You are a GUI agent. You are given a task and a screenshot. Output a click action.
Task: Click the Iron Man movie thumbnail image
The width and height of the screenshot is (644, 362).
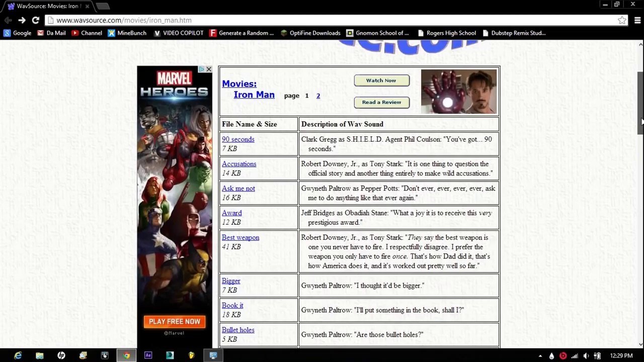point(459,92)
